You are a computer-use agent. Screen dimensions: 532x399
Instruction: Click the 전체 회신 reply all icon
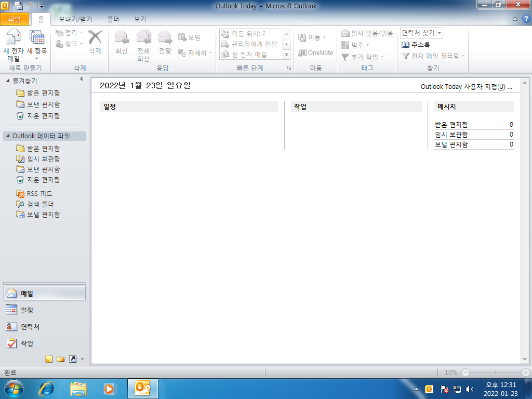143,45
